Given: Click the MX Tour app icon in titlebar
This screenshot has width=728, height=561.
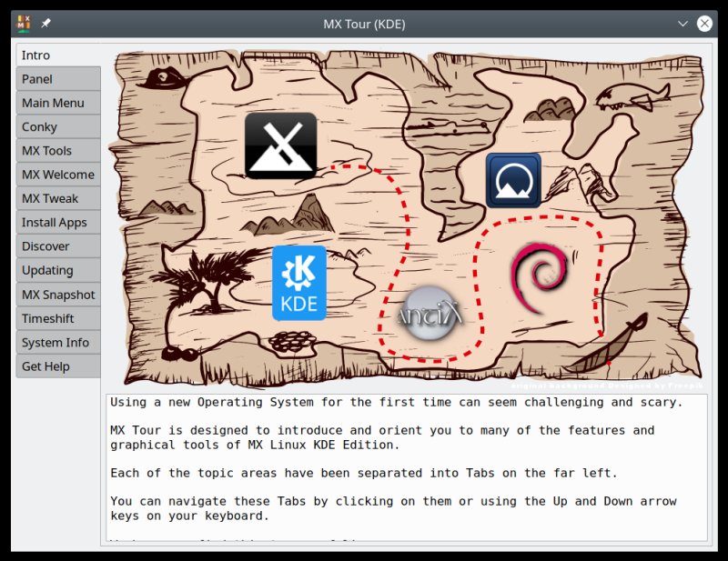Looking at the screenshot, I should pyautogui.click(x=24, y=24).
